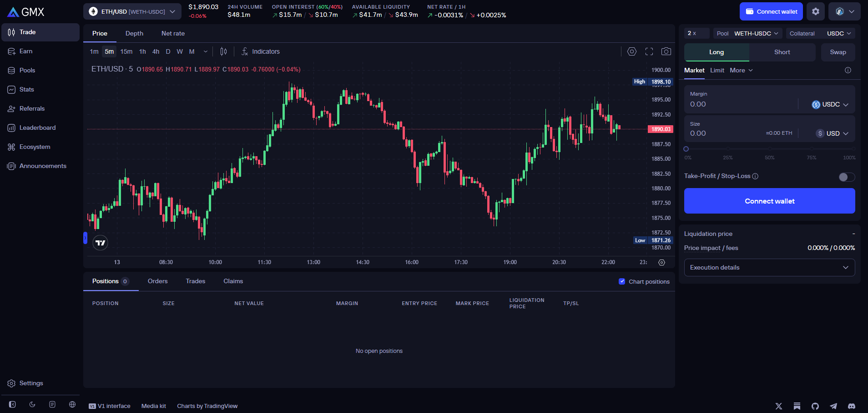The image size is (868, 413).
Task: Take a chart snapshot with camera icon
Action: click(666, 51)
